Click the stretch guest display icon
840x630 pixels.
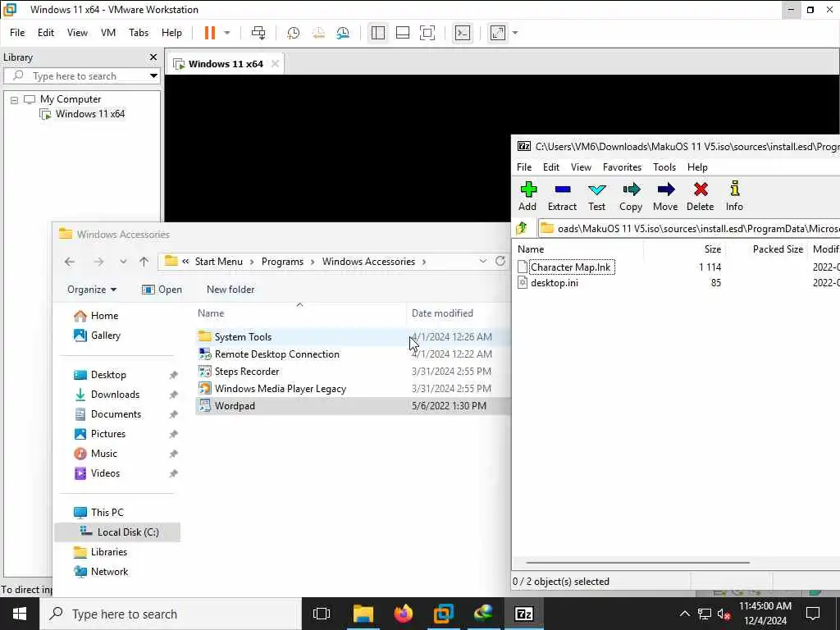coord(498,33)
